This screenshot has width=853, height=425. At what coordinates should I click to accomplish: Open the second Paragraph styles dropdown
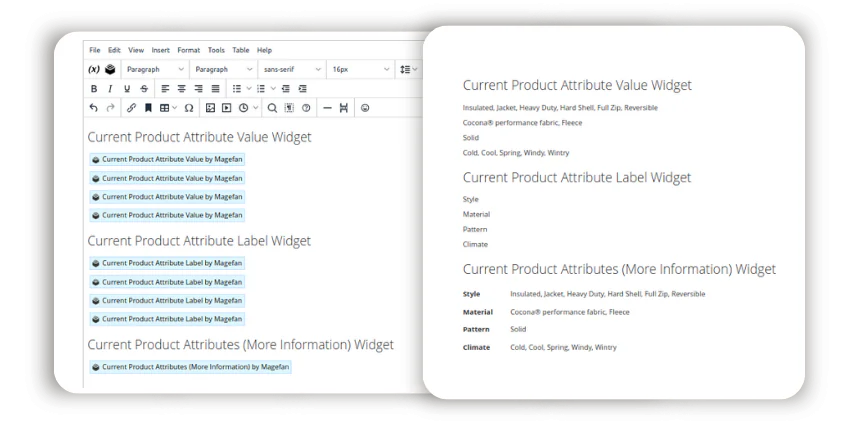coord(224,70)
